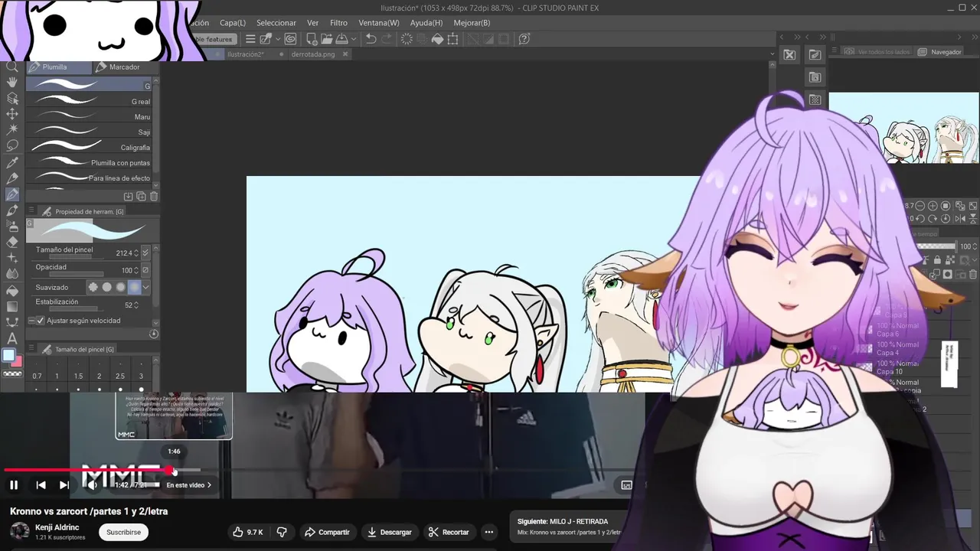The height and width of the screenshot is (551, 980).
Task: Reset tool properties to initial settings
Action: pos(154,334)
